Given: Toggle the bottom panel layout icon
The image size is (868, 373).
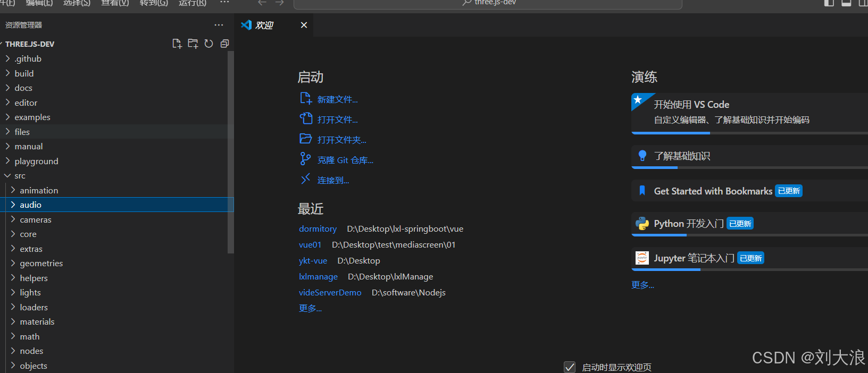Looking at the screenshot, I should [x=847, y=3].
